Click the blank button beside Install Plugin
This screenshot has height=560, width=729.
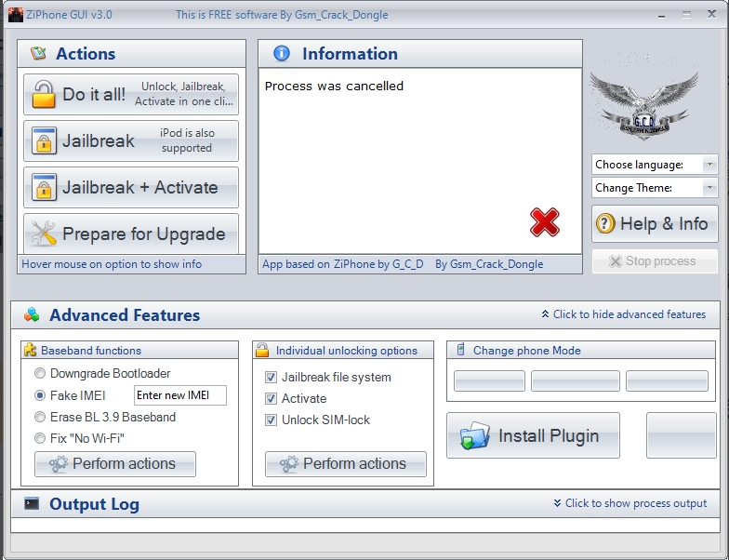[681, 435]
